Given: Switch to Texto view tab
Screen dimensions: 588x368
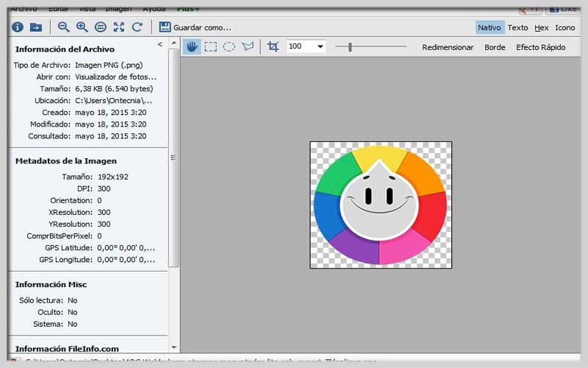Looking at the screenshot, I should (518, 27).
